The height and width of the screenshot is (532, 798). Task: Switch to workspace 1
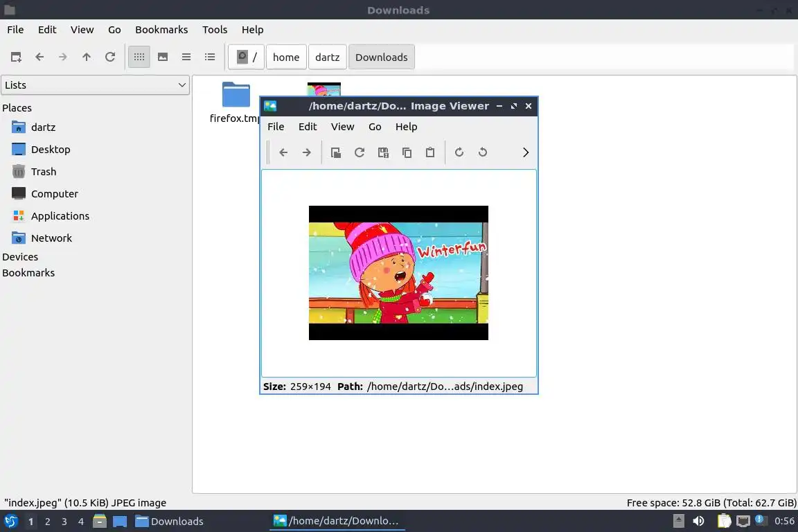click(x=30, y=522)
